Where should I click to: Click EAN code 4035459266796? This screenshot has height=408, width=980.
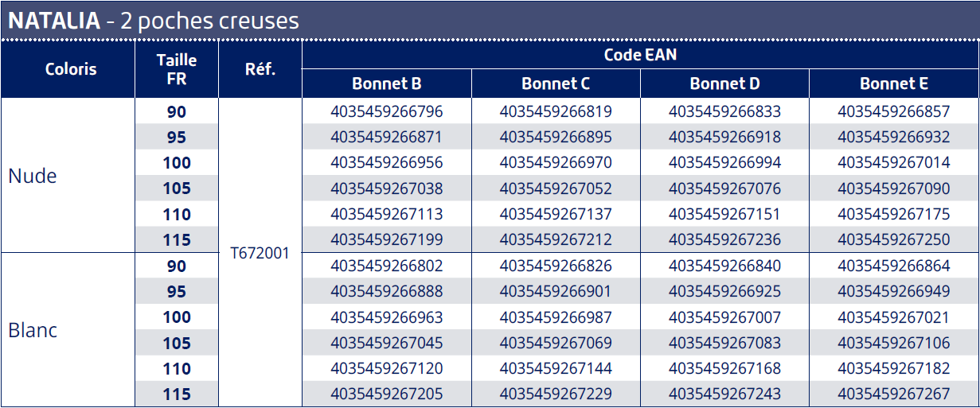[x=387, y=111]
